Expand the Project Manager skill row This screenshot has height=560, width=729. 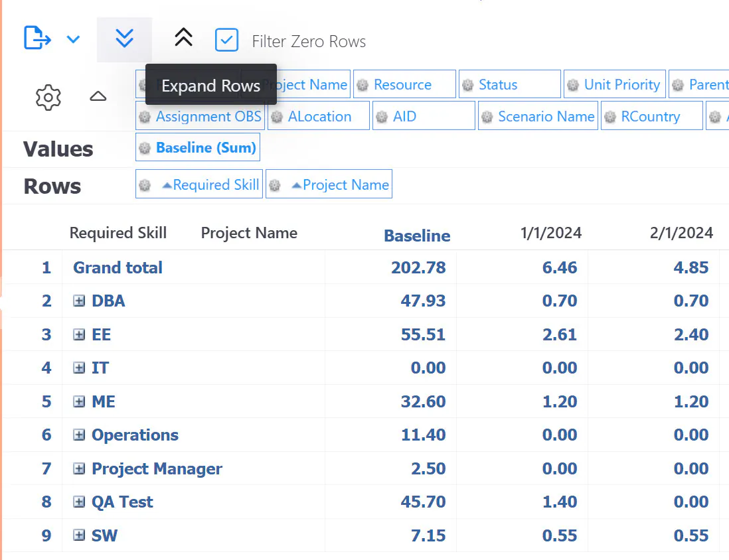click(x=79, y=468)
